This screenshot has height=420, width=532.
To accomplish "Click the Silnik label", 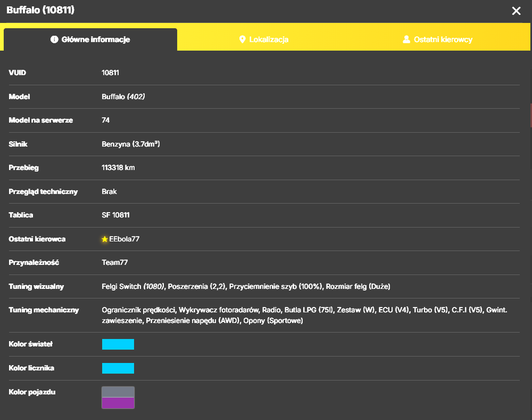I will [x=18, y=144].
